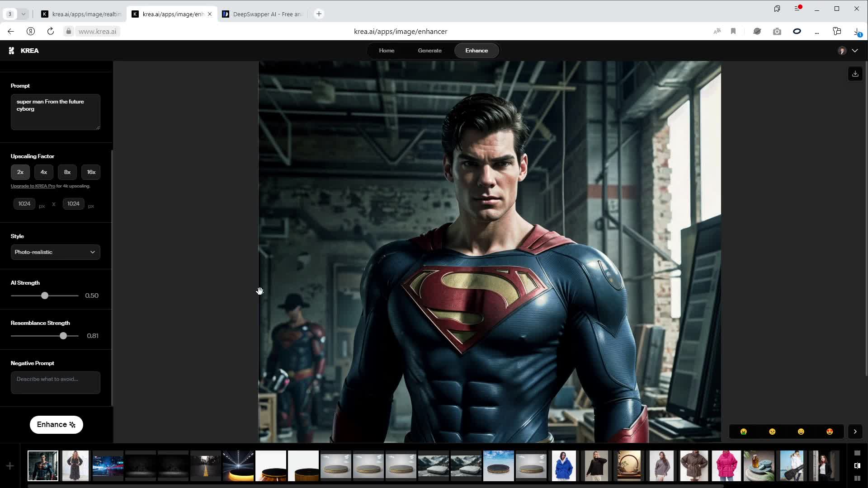This screenshot has height=488, width=868.
Task: Open the Photo-realistic style dropdown
Action: click(x=55, y=252)
